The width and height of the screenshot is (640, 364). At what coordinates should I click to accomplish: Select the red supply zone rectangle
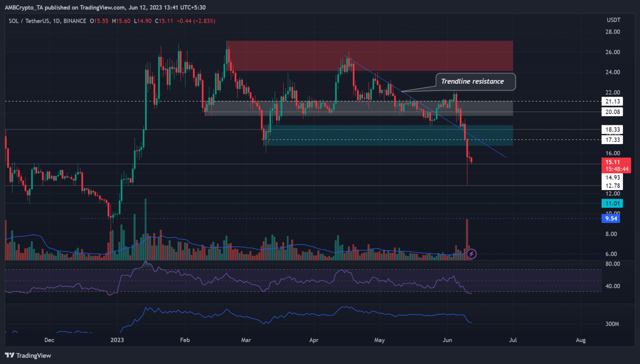[369, 56]
